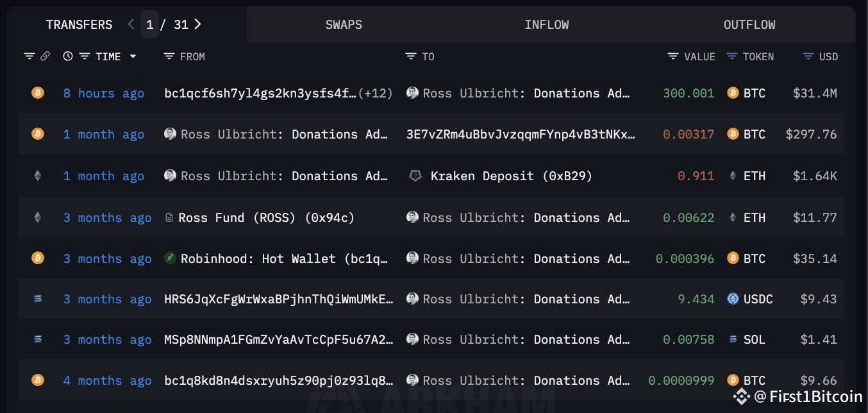
Task: Open Robinhood: Hot Wallet sender
Action: 284,258
